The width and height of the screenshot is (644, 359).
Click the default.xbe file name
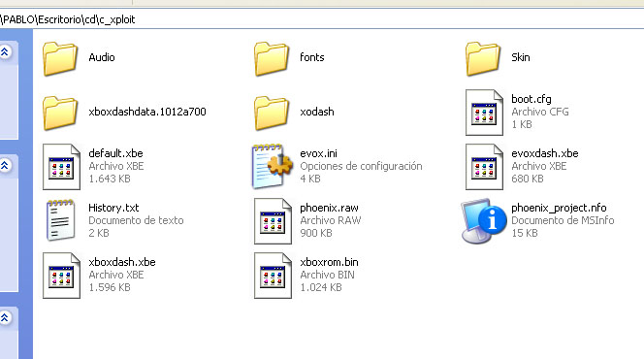tap(115, 153)
